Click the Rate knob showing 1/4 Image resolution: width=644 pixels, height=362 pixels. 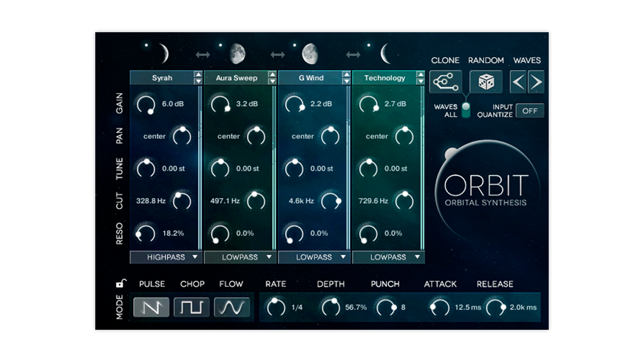276,307
